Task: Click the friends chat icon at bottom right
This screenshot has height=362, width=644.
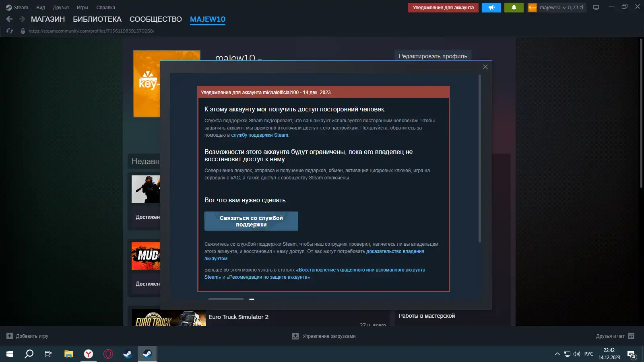Action: click(631, 336)
